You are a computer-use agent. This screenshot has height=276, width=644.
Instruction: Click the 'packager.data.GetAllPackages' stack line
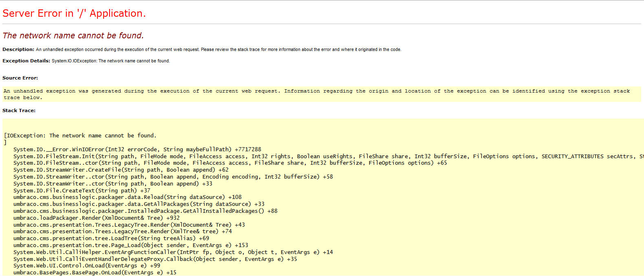point(139,204)
